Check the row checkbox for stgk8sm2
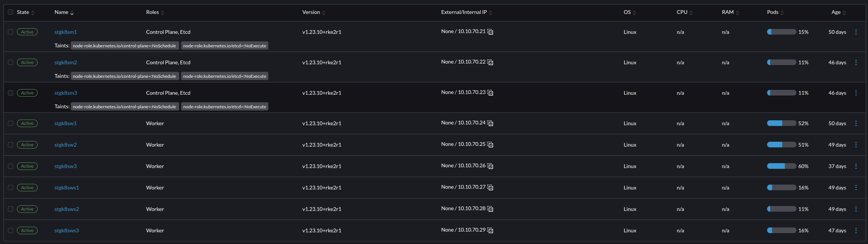 10,62
